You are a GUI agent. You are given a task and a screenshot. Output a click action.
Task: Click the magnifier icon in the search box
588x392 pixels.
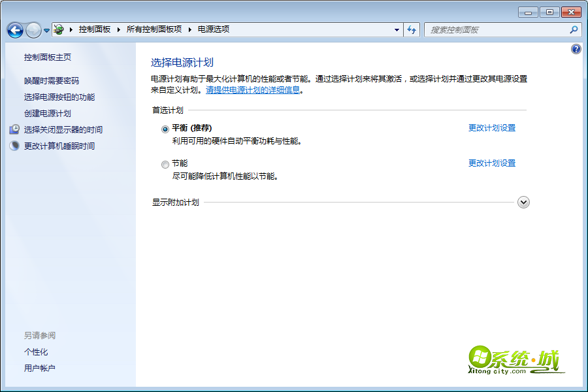coord(572,29)
